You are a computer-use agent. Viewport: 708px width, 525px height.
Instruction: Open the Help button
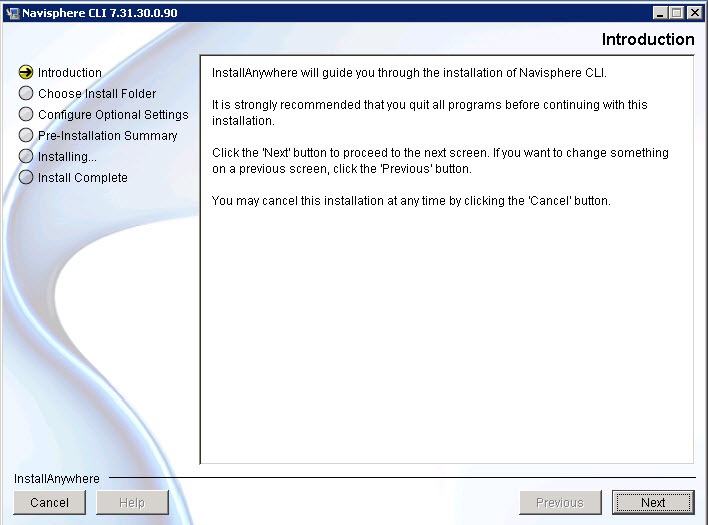132,502
